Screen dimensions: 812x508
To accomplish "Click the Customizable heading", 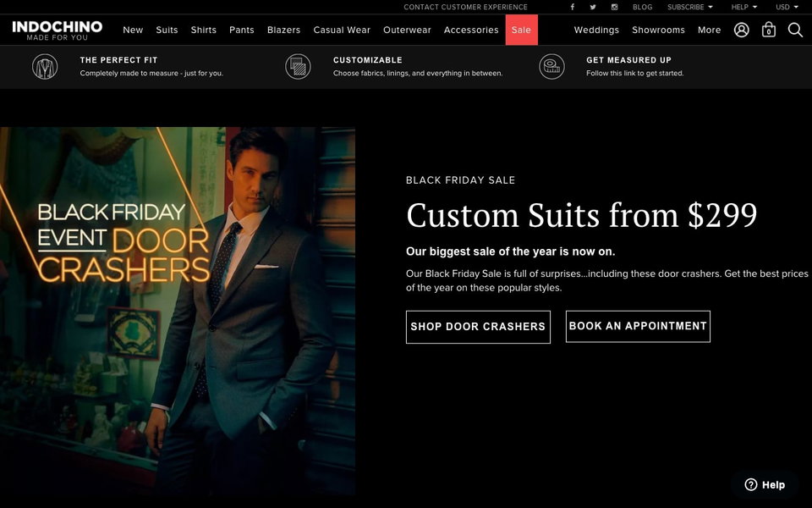I will (x=368, y=60).
